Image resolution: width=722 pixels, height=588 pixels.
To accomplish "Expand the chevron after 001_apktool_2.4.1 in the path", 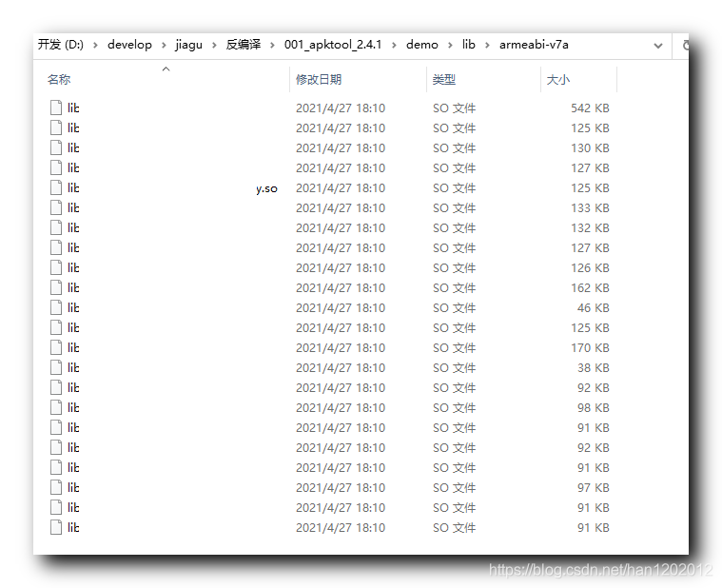I will [x=394, y=45].
